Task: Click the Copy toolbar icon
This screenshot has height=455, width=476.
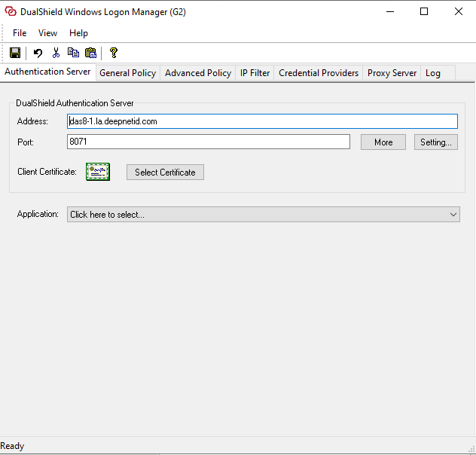Action: pyautogui.click(x=73, y=53)
